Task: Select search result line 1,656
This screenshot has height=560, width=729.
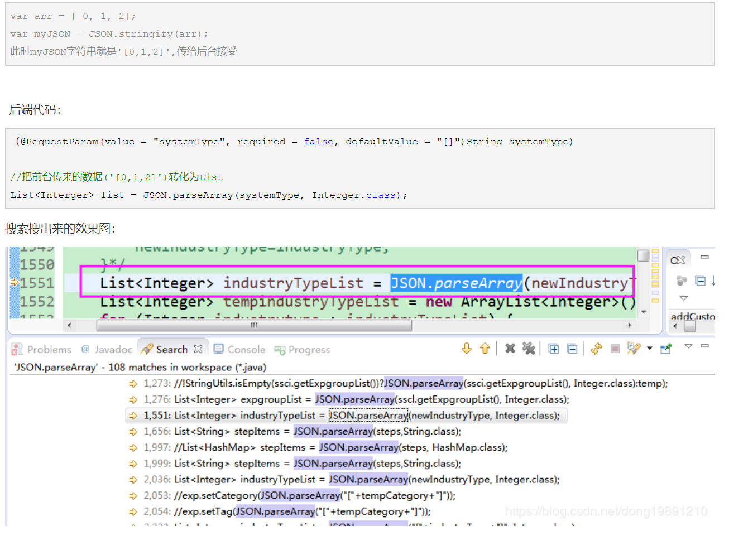Action: coord(295,432)
